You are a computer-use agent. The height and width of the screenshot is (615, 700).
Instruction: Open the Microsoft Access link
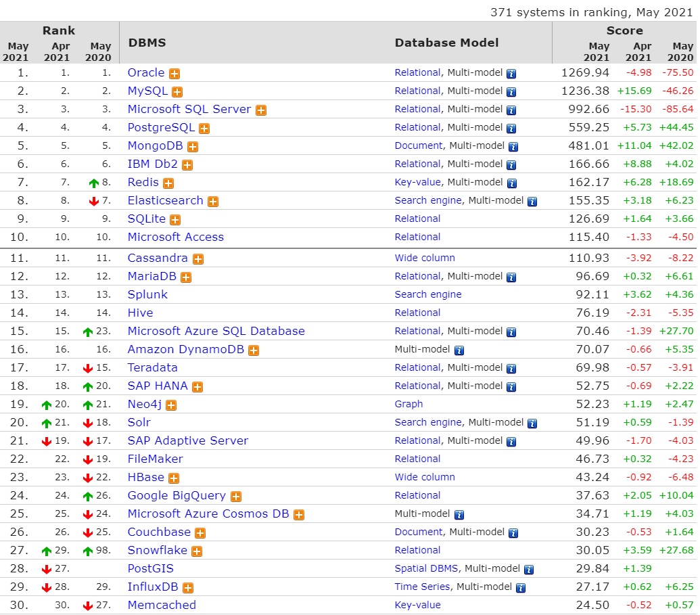point(175,237)
